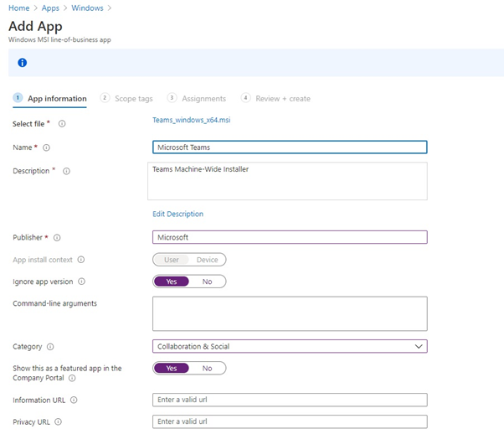
Task: Click the info icon next to Publisher
Action: coord(57,238)
